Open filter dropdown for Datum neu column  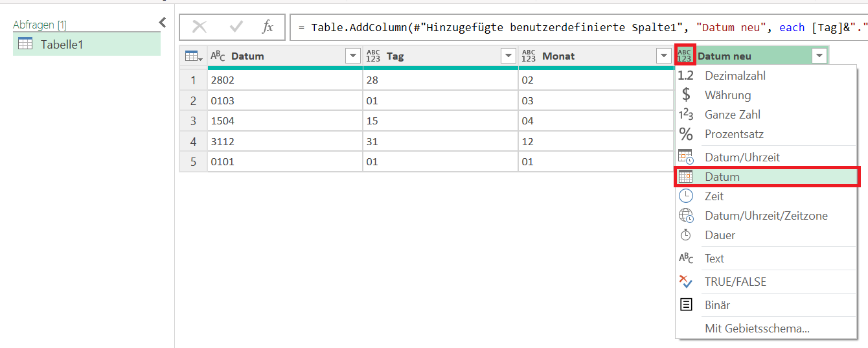point(819,56)
